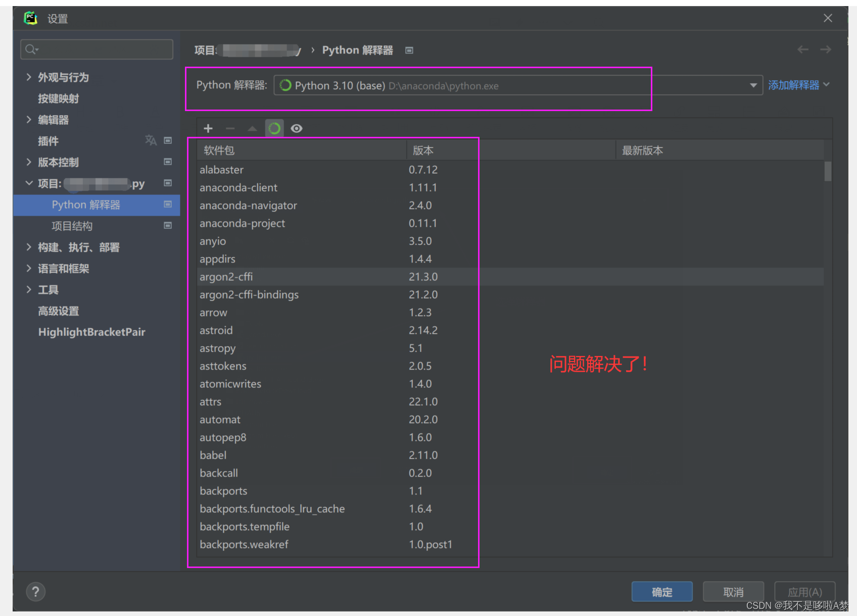Select the backports.tempfile package row

tap(510, 527)
